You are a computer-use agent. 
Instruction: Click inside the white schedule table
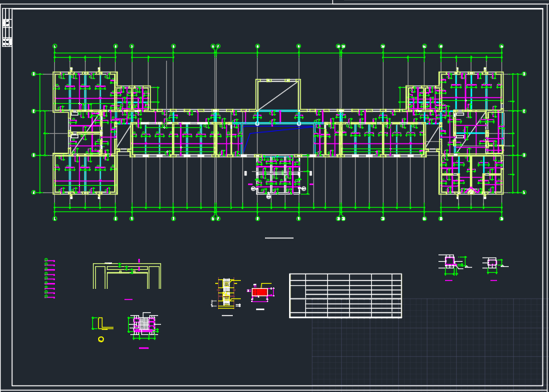pyautogui.click(x=346, y=296)
